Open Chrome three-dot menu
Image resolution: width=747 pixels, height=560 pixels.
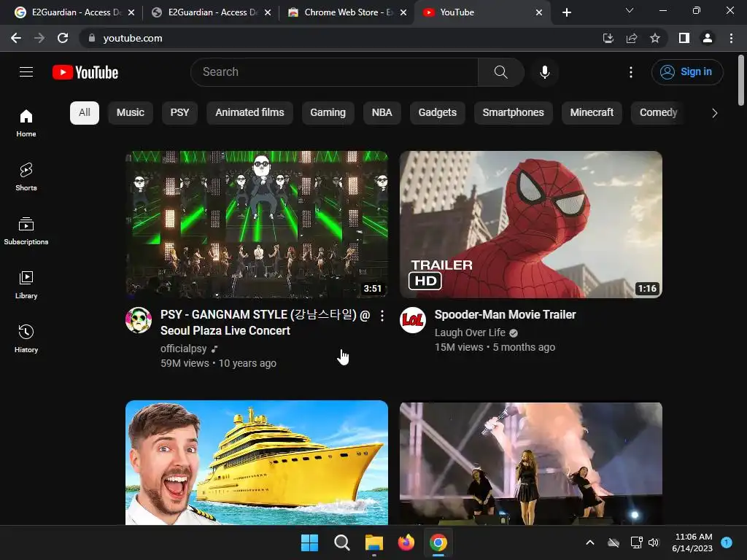click(731, 38)
